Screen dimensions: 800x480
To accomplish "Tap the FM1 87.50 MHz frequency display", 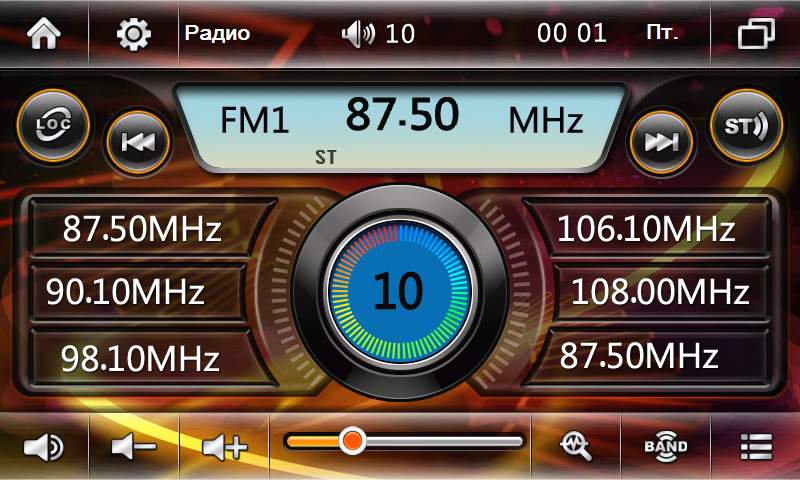I will click(400, 122).
